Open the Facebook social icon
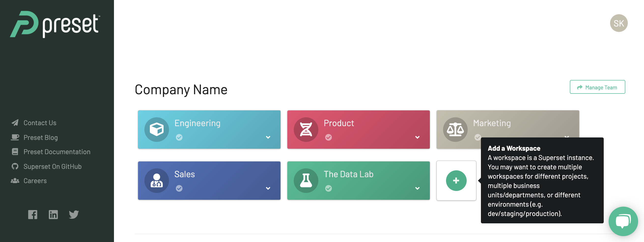This screenshot has height=242, width=644. pos(33,215)
